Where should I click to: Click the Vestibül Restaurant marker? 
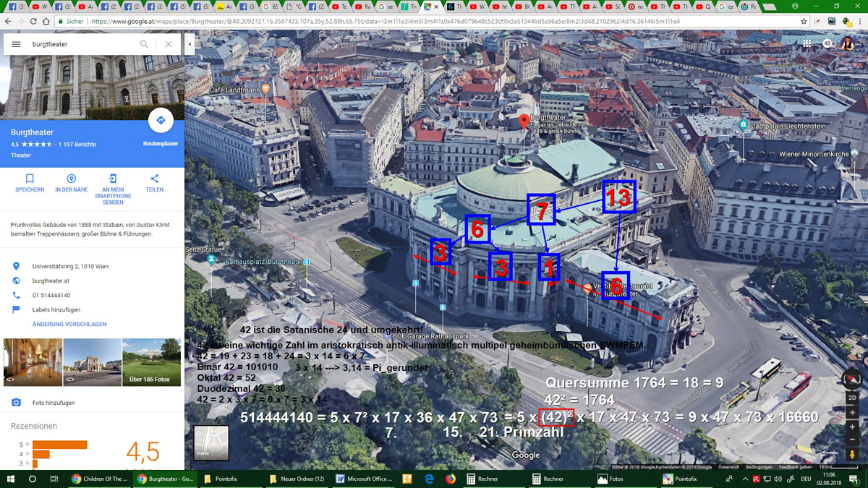pyautogui.click(x=587, y=289)
